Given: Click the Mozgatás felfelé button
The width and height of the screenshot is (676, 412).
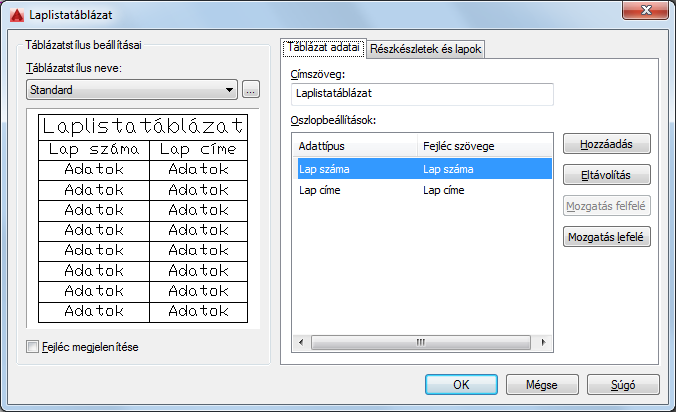Looking at the screenshot, I should click(607, 206).
